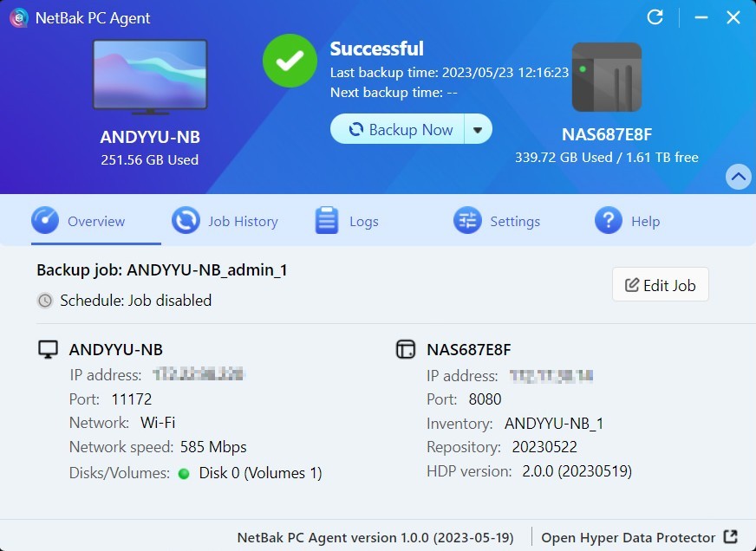Click the Help question mark icon
Image resolution: width=756 pixels, height=551 pixels.
tap(608, 221)
